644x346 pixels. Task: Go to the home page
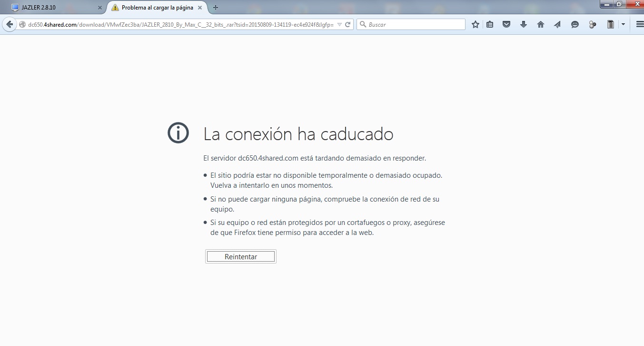541,25
